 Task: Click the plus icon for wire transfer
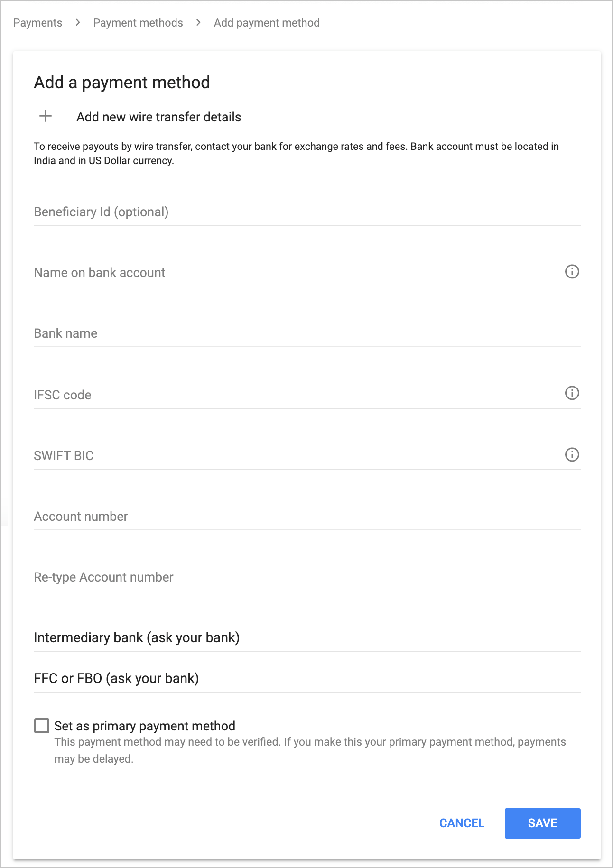tap(46, 116)
